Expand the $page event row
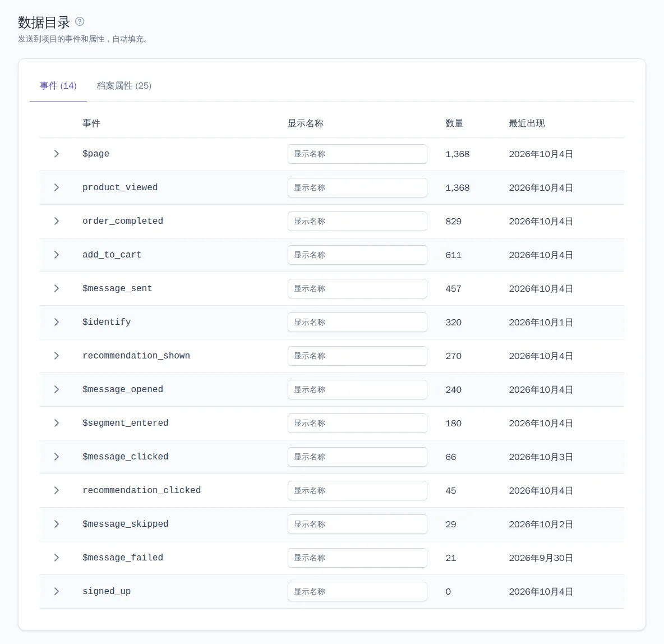This screenshot has width=664, height=644. (x=56, y=154)
